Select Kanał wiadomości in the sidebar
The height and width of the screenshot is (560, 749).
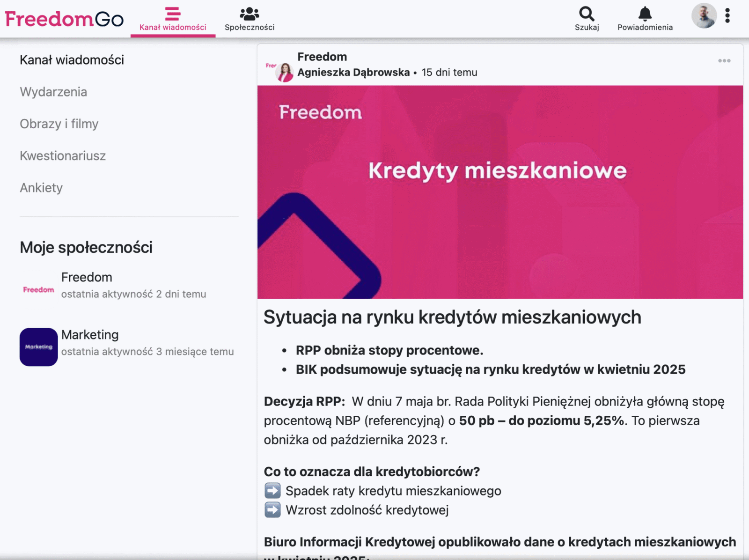(x=72, y=60)
